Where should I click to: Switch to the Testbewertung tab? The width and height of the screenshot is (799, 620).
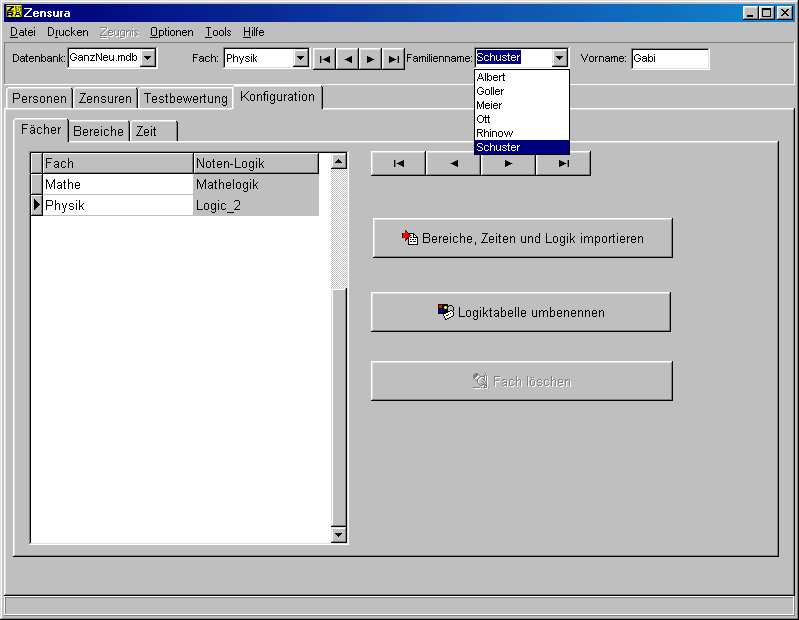click(x=185, y=98)
